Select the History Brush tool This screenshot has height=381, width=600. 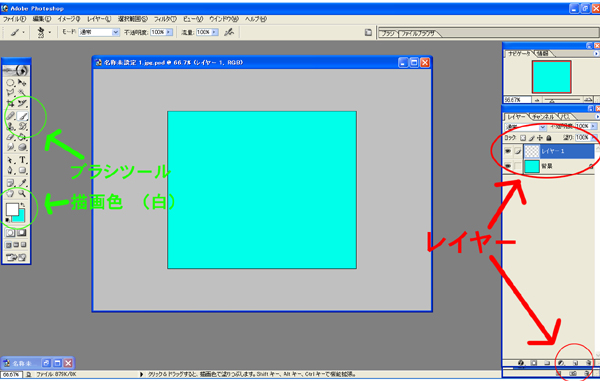22,126
